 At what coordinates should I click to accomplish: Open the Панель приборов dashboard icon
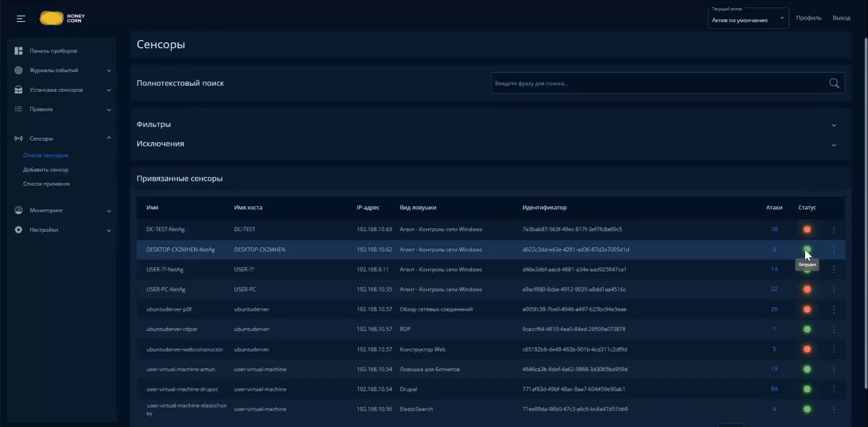coord(18,51)
